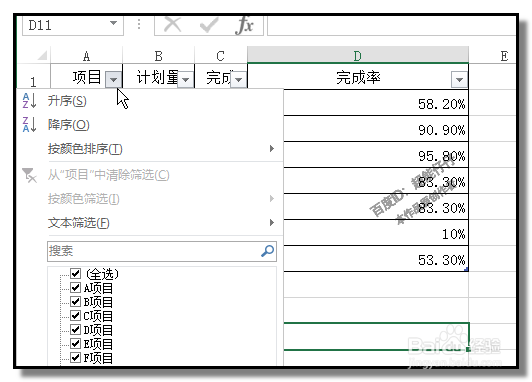Open the Name Box dropdown arrow

point(113,23)
